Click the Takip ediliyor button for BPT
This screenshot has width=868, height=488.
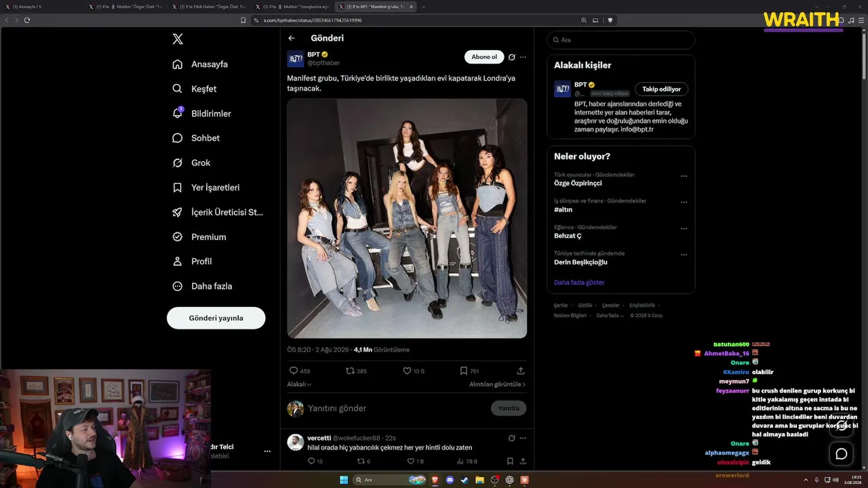[x=662, y=89]
